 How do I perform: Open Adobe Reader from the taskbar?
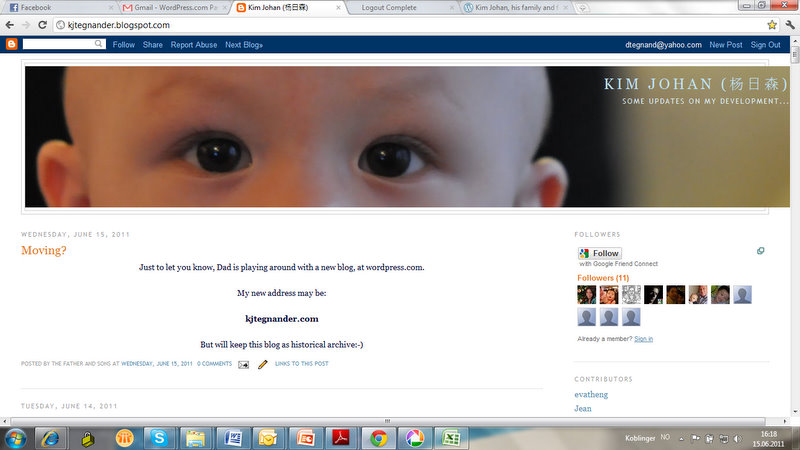(x=341, y=437)
